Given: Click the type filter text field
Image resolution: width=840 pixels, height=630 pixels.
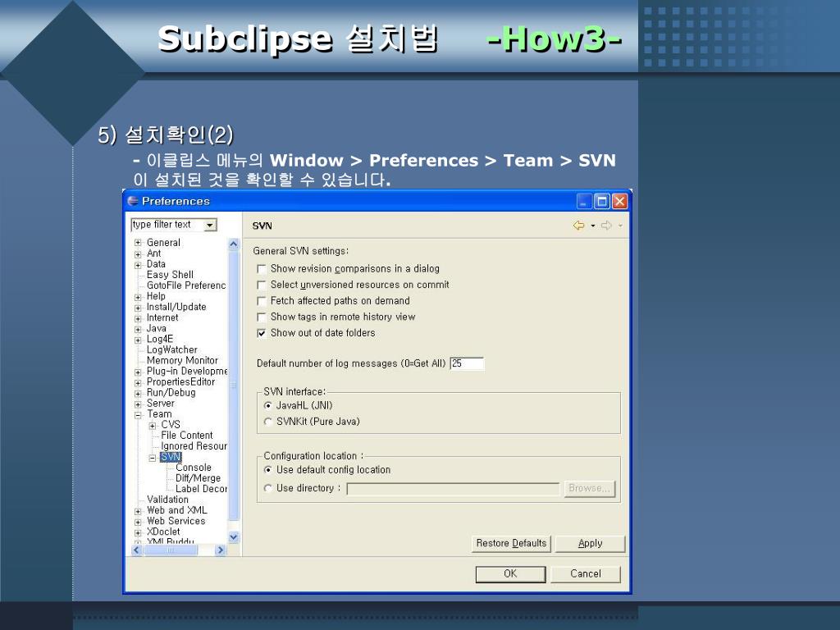Looking at the screenshot, I should pos(168,225).
